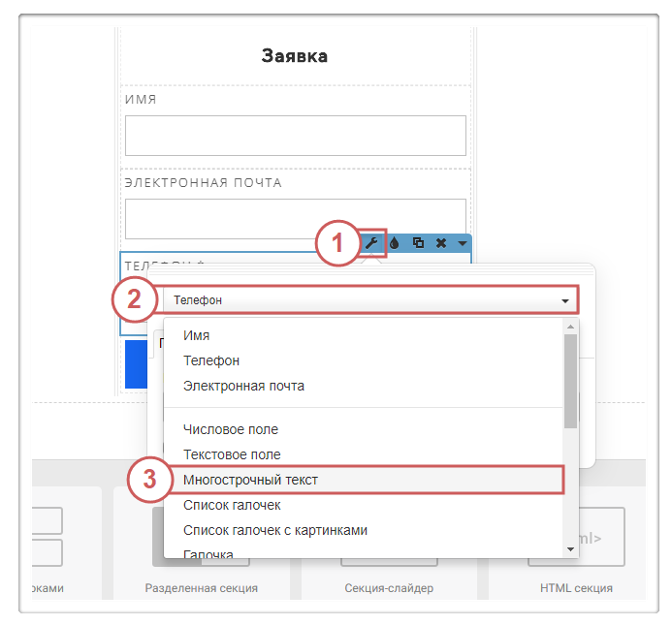Select Имя option in the list

click(x=197, y=335)
